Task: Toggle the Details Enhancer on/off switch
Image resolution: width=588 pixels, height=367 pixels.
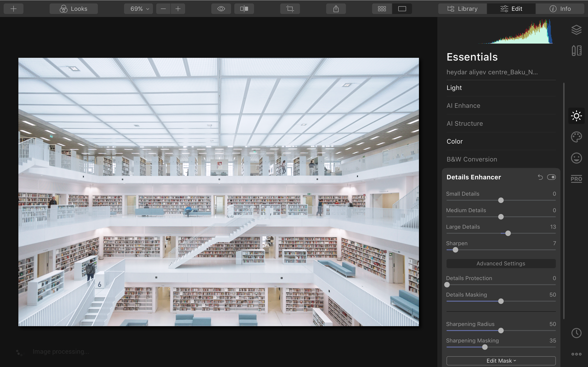Action: point(551,177)
